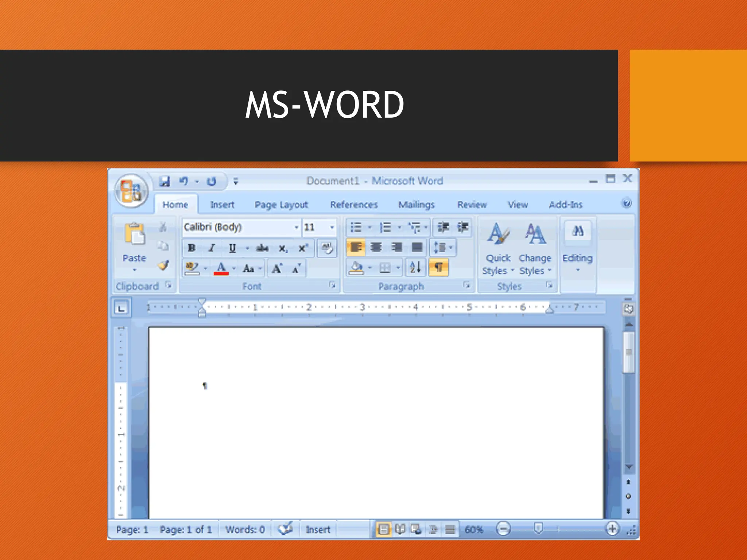Switch to Full Screen Reading view

400,529
